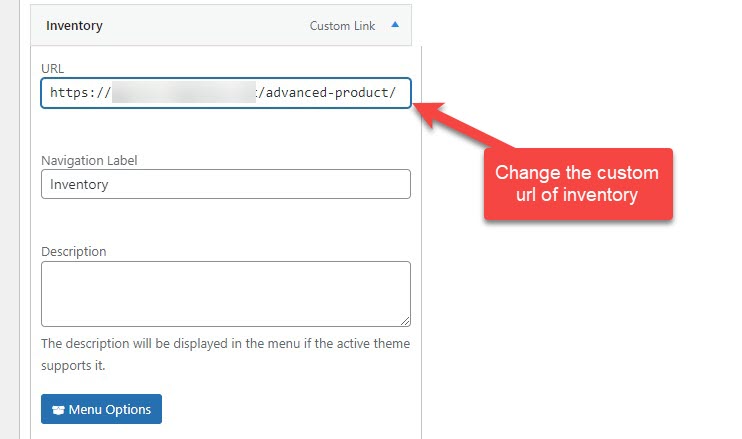Screen dimensions: 742x439
Task: Click the Custom Link type label
Action: click(x=342, y=26)
